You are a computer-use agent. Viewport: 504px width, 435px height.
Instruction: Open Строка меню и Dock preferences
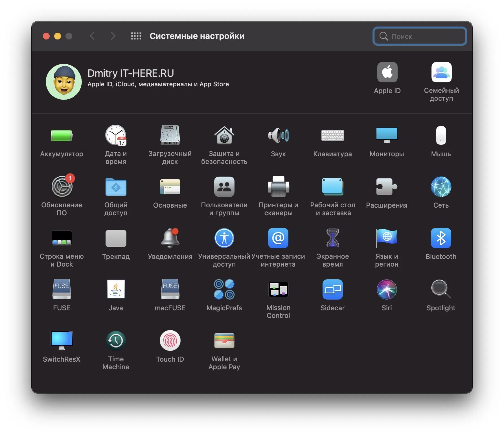coord(62,238)
